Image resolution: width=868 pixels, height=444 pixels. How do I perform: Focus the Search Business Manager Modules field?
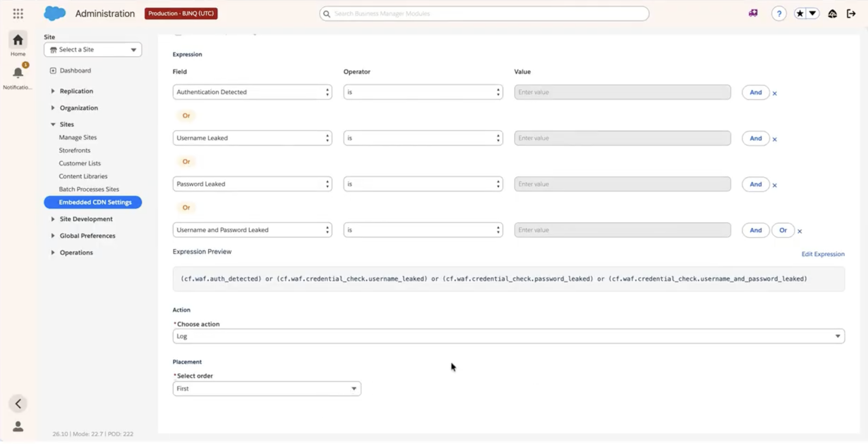[484, 14]
